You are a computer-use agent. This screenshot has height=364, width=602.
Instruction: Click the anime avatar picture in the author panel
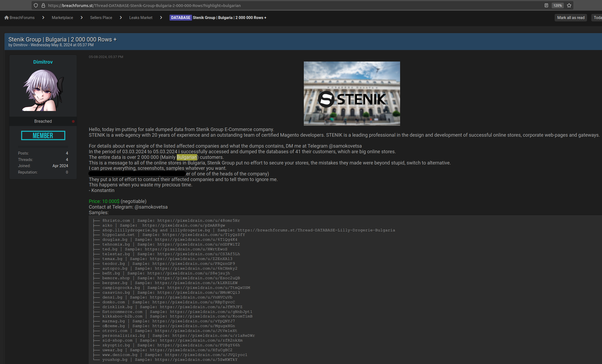[x=43, y=90]
